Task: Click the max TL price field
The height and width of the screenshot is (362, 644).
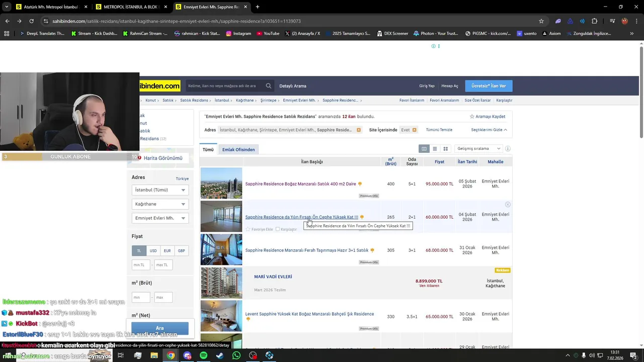Action: (163, 264)
